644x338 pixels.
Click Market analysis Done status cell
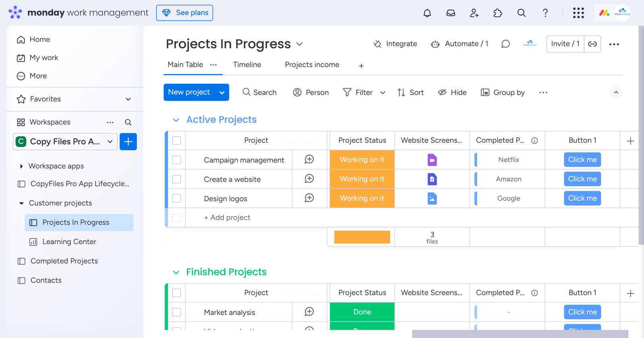362,312
